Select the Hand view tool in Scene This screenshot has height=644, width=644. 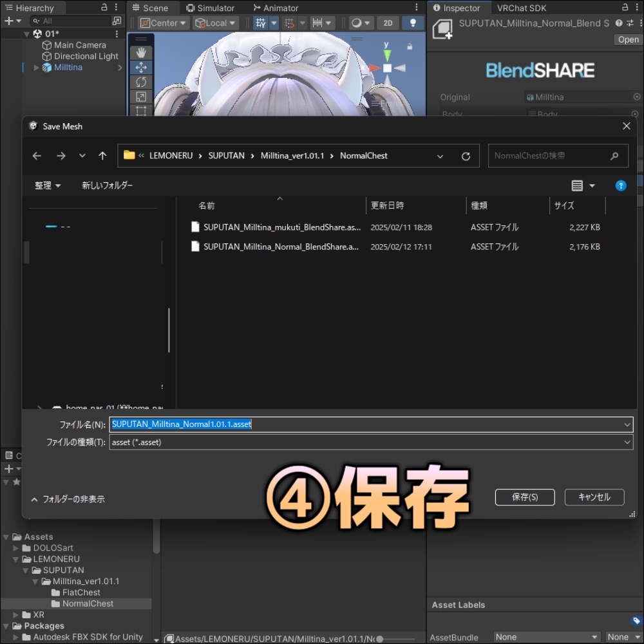[x=141, y=52]
